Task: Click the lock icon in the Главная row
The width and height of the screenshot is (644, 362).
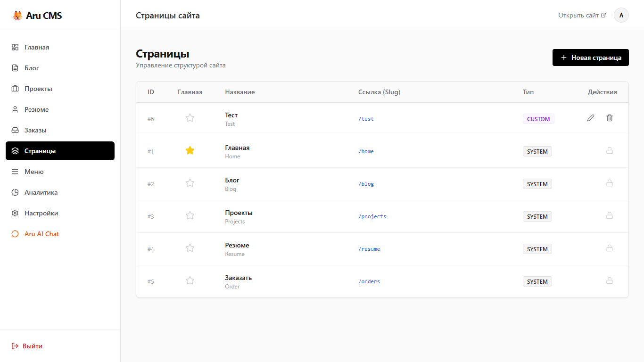Action: tap(610, 150)
